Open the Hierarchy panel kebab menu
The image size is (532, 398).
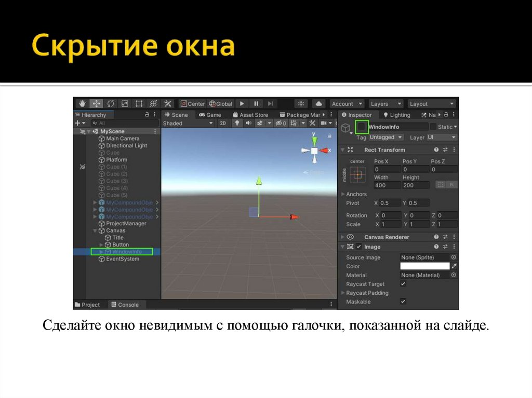click(155, 115)
